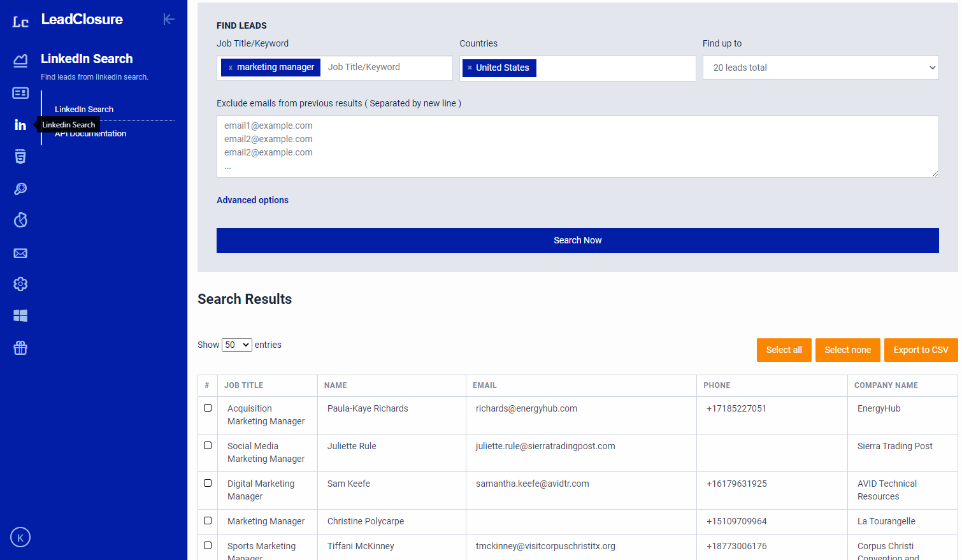Click phone number +15109709964
Image resolution: width=962 pixels, height=560 pixels.
[736, 521]
